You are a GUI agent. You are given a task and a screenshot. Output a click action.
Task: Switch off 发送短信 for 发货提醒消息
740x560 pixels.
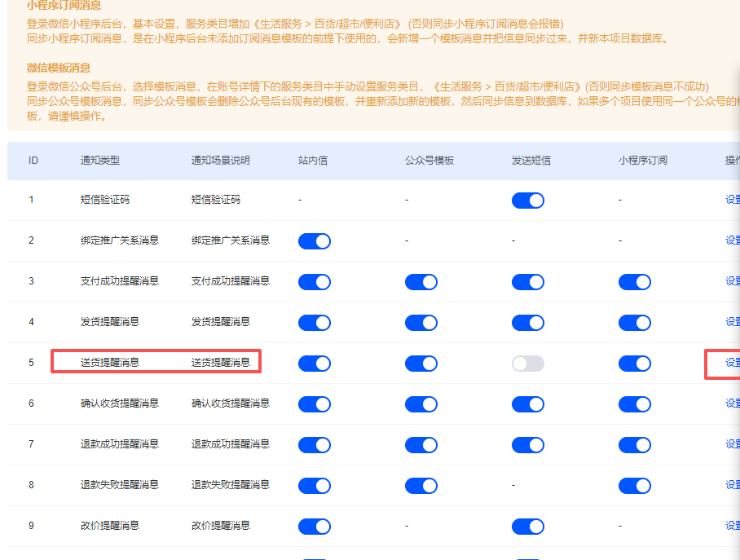527,323
